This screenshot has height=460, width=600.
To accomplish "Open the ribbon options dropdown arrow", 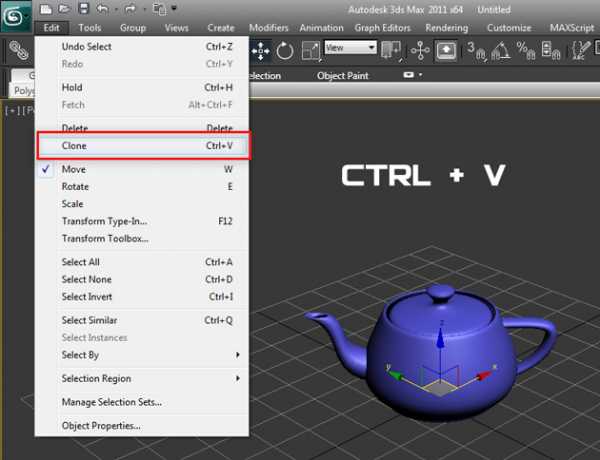I will [421, 75].
